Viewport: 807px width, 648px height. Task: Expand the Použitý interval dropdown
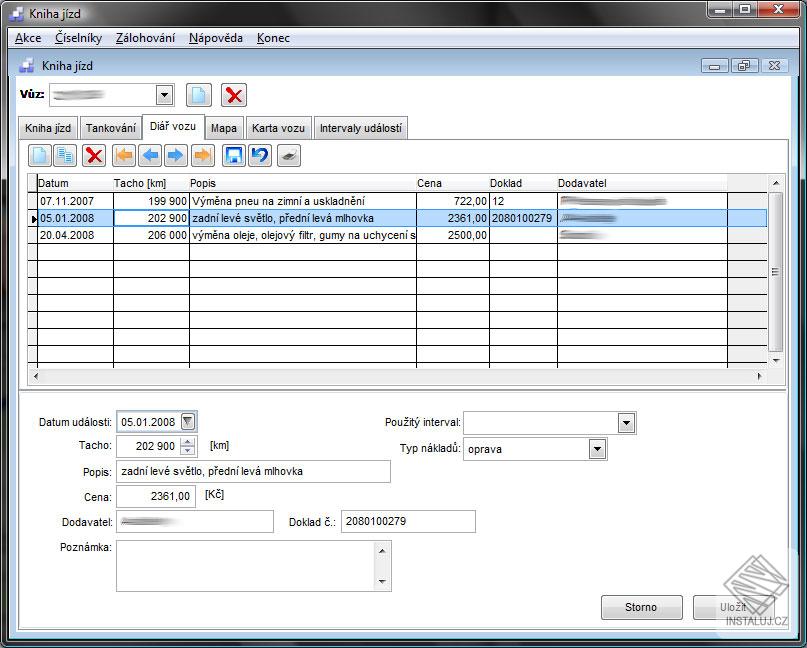point(627,423)
